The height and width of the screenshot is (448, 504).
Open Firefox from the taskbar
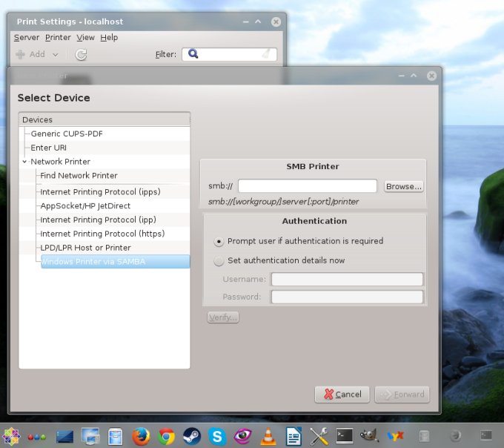click(x=141, y=436)
